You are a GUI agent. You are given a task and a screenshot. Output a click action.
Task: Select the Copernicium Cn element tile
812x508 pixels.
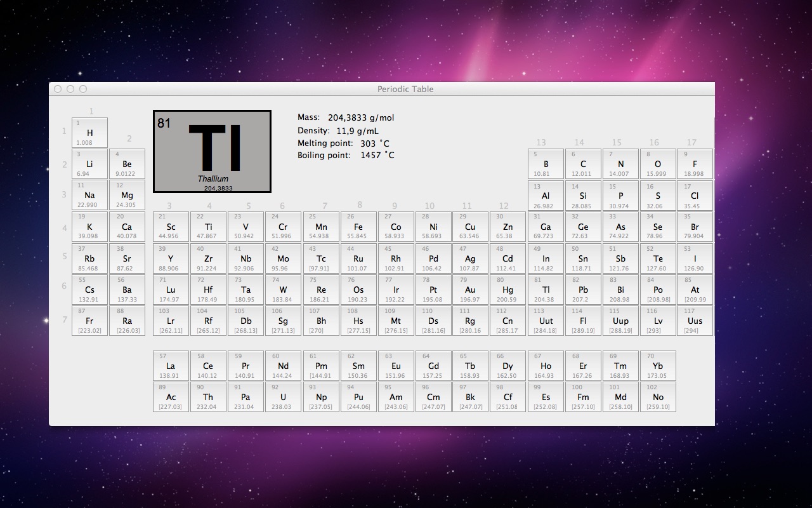(x=507, y=321)
